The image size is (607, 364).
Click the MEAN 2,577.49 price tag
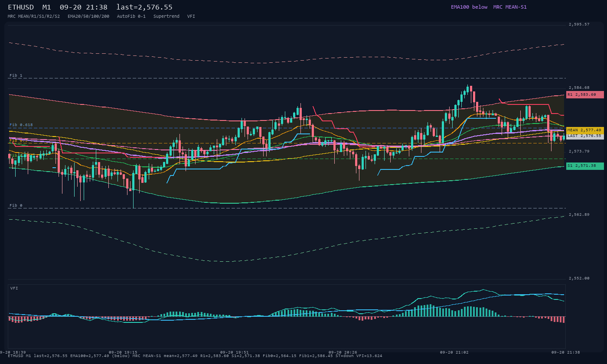585,130
